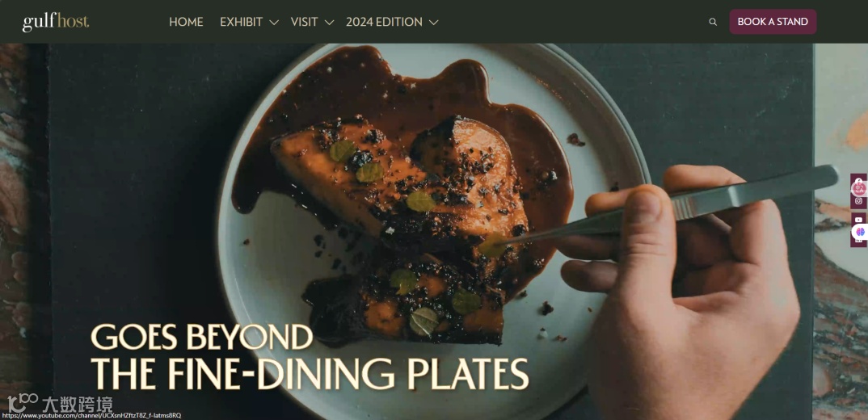Open the 2024 EDITION menu

click(x=384, y=22)
